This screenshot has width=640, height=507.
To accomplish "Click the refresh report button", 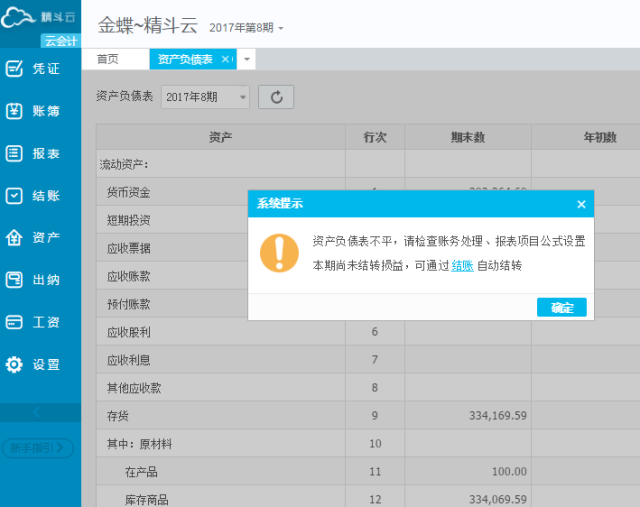I will click(x=276, y=97).
